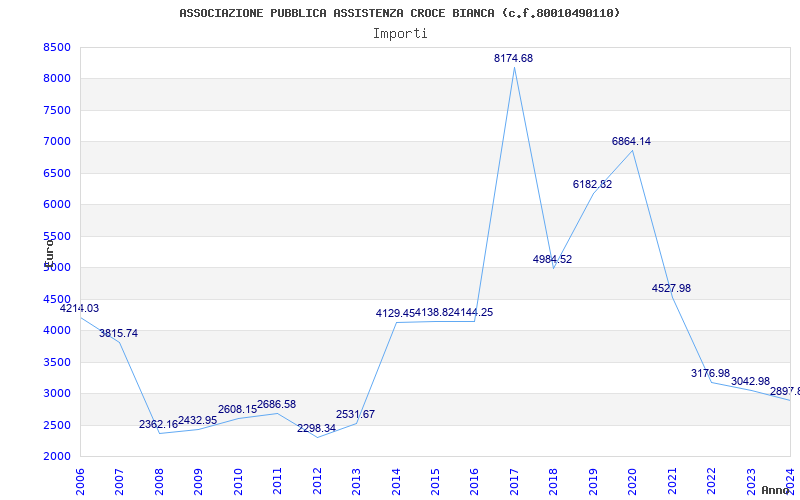Select the 6864.14 data point label

(x=632, y=141)
